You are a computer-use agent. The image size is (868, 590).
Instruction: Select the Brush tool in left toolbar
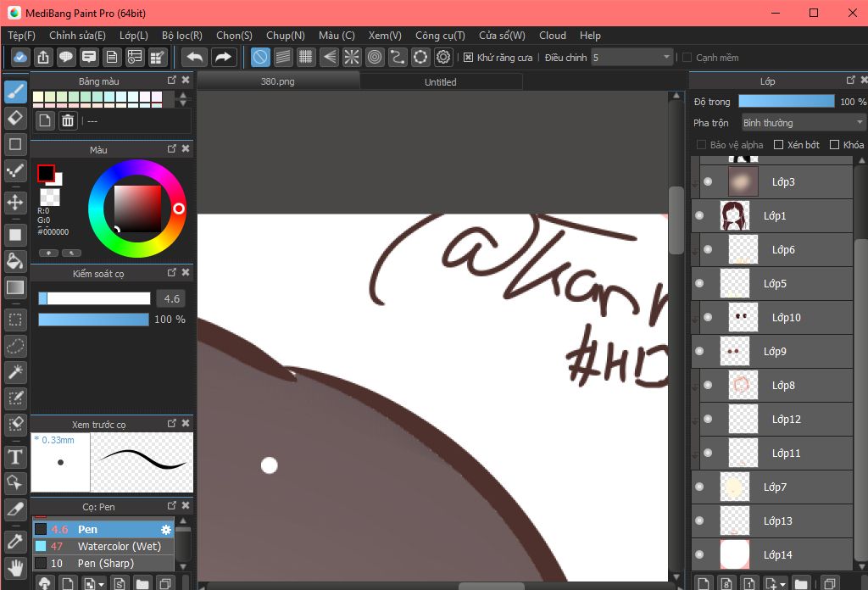pyautogui.click(x=15, y=92)
